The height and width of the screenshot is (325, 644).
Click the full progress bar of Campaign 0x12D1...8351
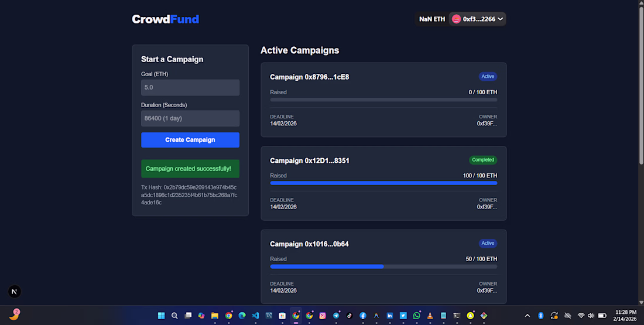tap(383, 183)
